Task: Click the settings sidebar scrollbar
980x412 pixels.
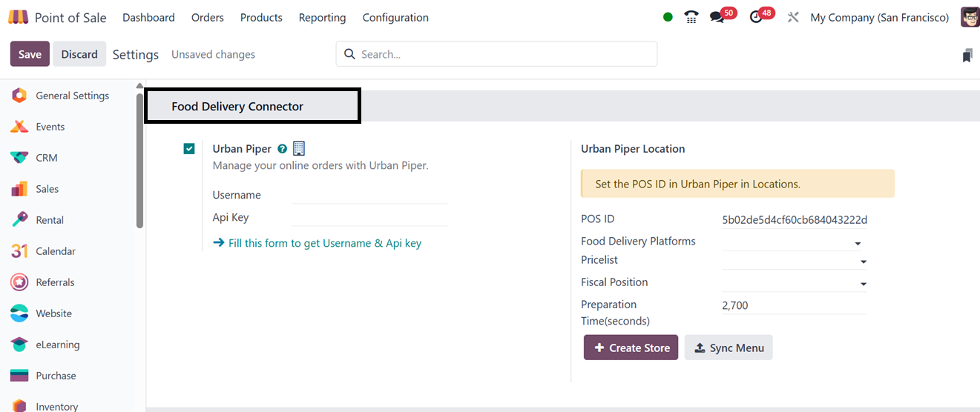Action: coord(139,156)
